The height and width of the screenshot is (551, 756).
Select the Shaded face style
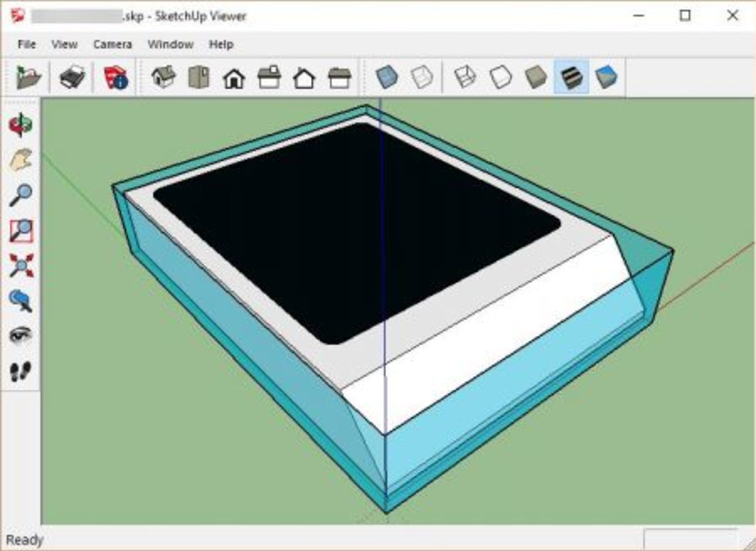coord(536,77)
